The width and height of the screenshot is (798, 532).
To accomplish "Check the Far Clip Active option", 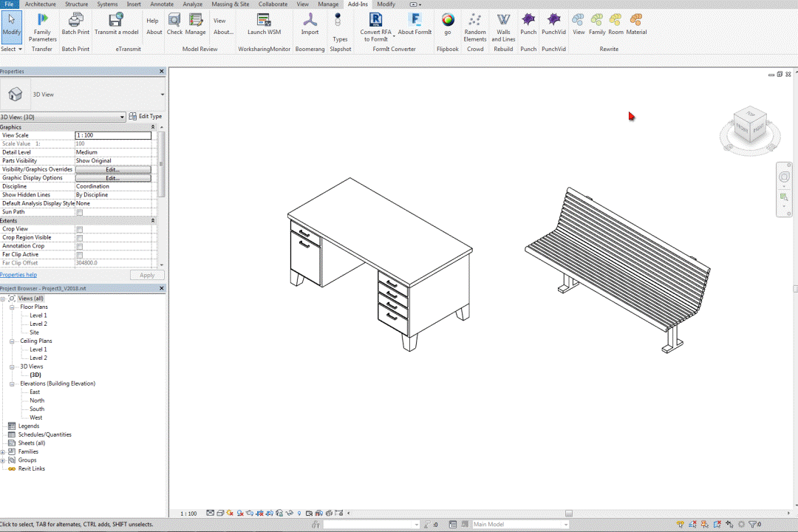I will click(80, 255).
